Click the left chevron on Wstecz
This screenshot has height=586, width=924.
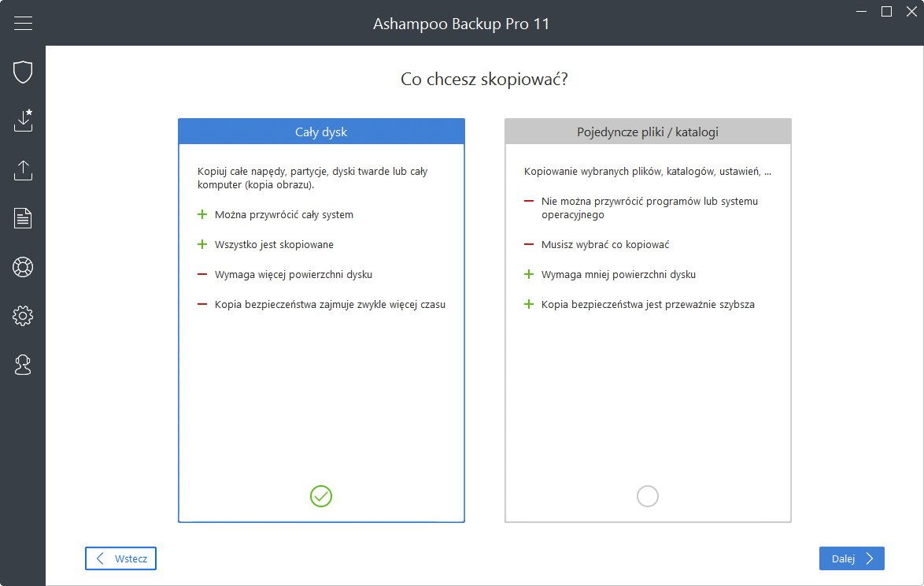point(100,558)
